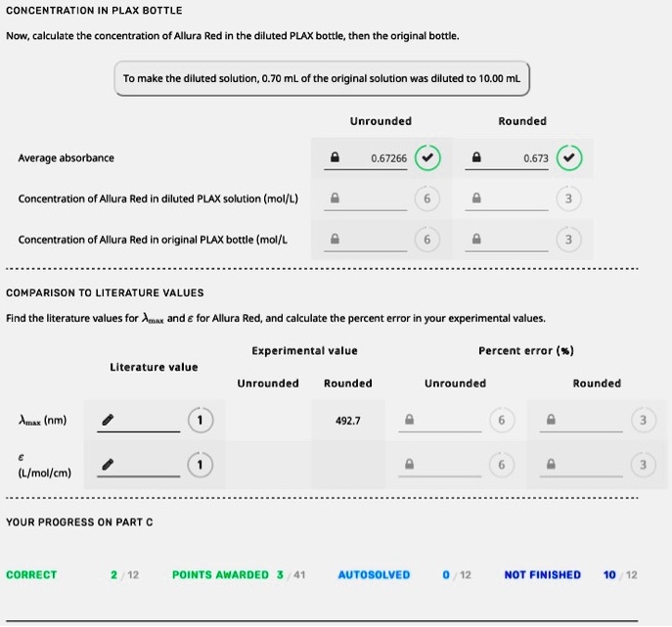Image resolution: width=672 pixels, height=627 pixels.
Task: Click the pencil icon for ε literature value
Action: pyautogui.click(x=109, y=466)
